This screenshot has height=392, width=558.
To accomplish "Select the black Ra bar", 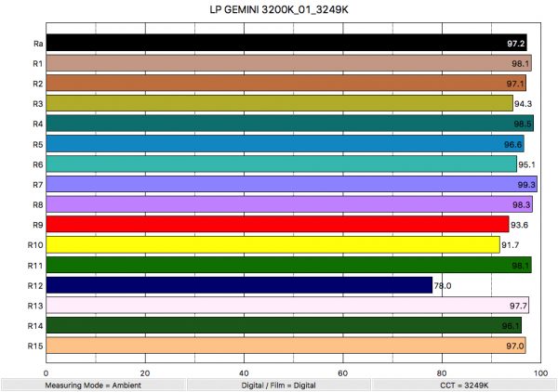I will (x=279, y=43).
